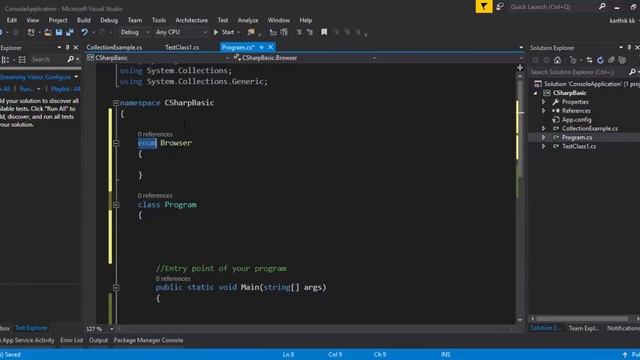Click the Playlist link in Test Explorer
The width and height of the screenshot is (640, 360).
(x=65, y=89)
